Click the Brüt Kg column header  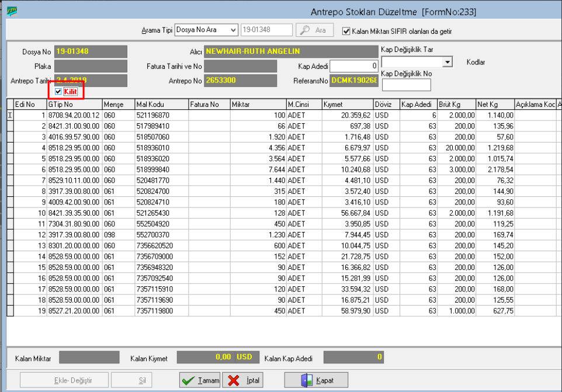click(456, 105)
